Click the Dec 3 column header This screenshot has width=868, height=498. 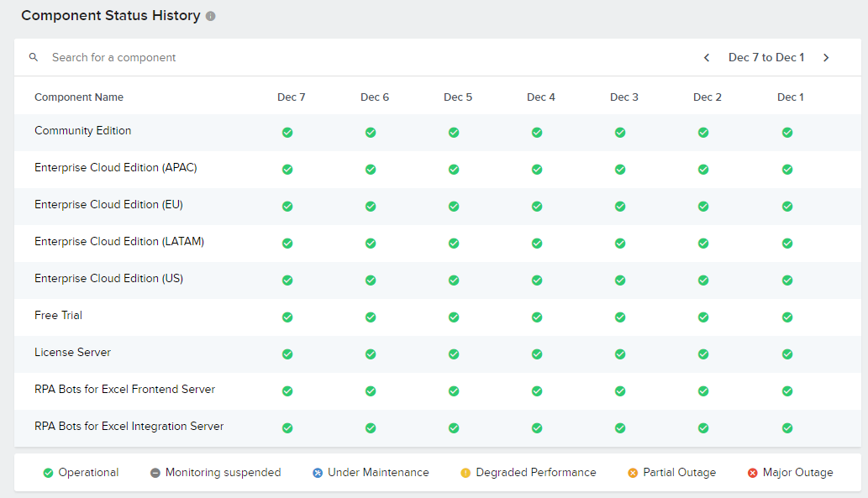623,97
